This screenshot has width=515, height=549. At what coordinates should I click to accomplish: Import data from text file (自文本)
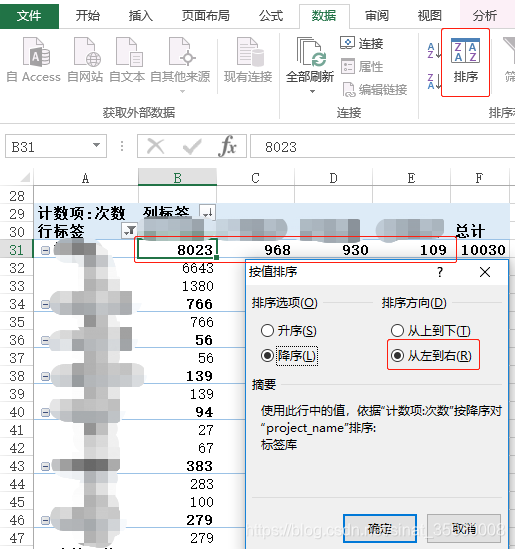tap(127, 60)
